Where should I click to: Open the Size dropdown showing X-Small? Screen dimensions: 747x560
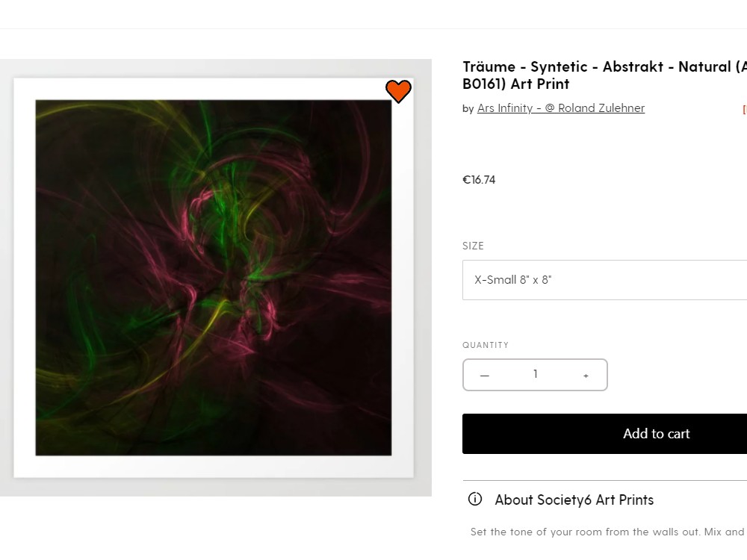pyautogui.click(x=604, y=280)
